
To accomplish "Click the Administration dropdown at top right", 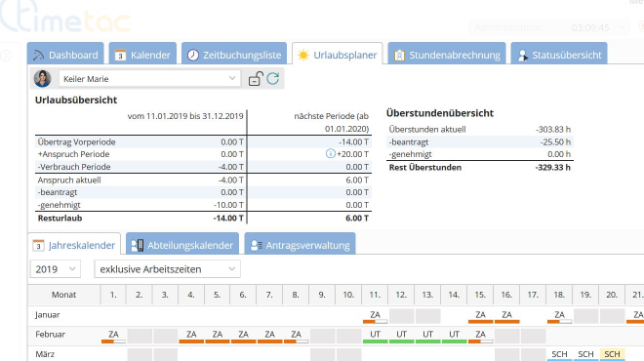I will click(x=549, y=27).
